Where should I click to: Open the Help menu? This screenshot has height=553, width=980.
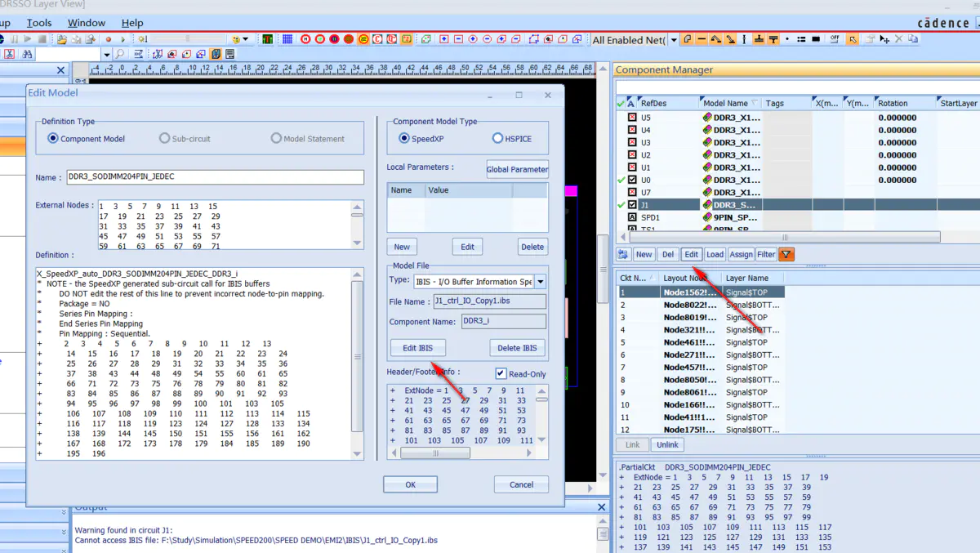(x=132, y=23)
